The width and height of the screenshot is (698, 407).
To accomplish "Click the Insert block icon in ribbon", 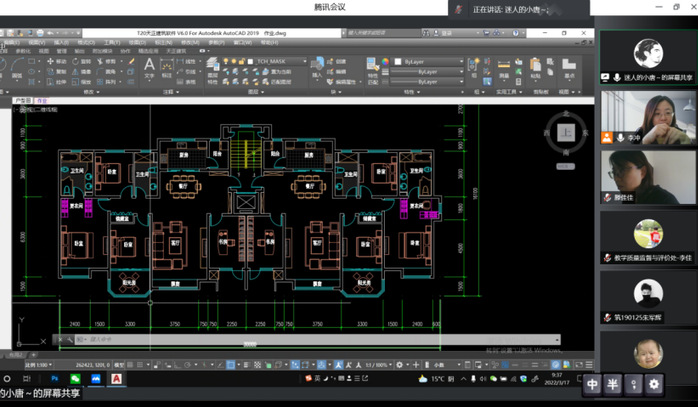I will 318,65.
